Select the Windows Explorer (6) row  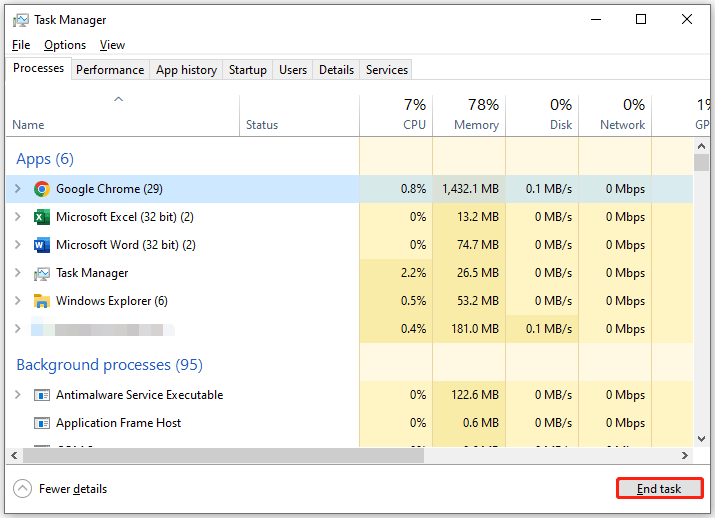[349, 301]
